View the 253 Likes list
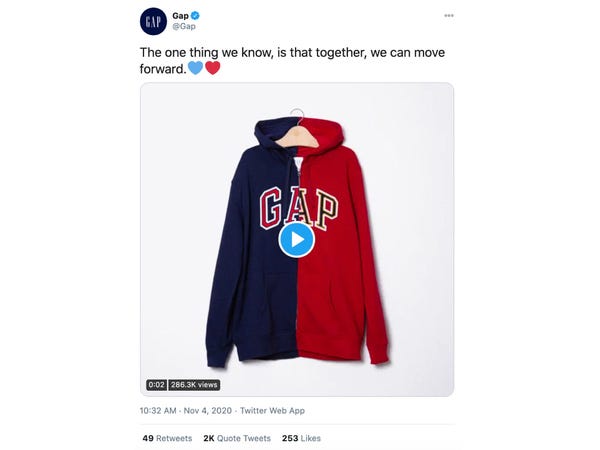600x450 pixels. click(x=301, y=439)
